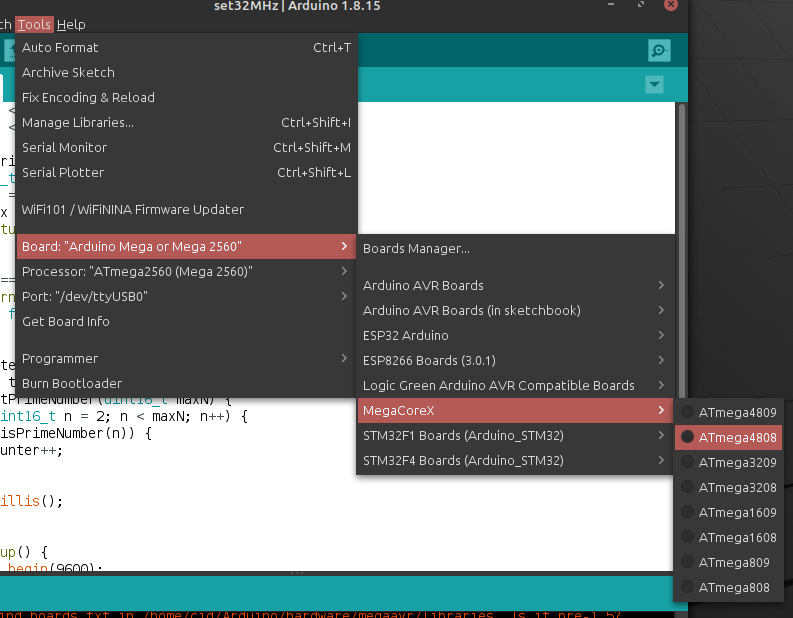The height and width of the screenshot is (618, 793).
Task: Click the set32MHz window title bar
Action: click(297, 6)
